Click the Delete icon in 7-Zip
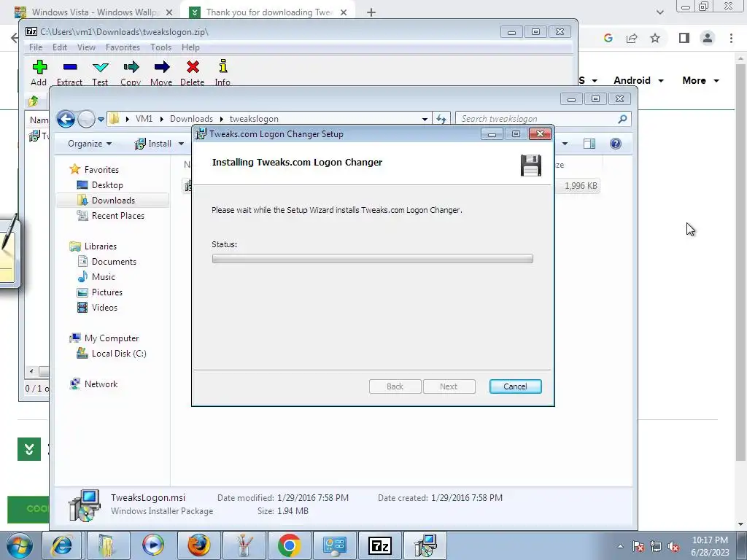747x560 pixels. 193,67
